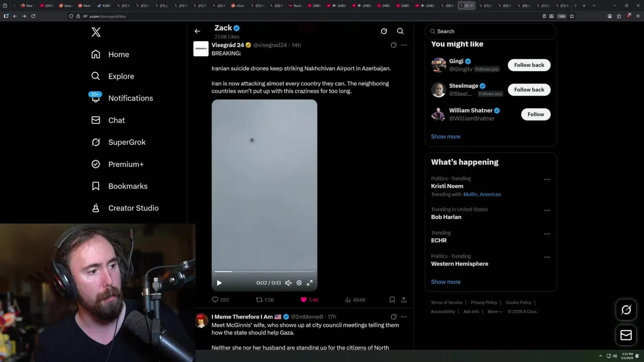This screenshot has height=362, width=644.
Task: Click the Grok icon on the I Meme Therefore I Am post
Action: coord(393,317)
